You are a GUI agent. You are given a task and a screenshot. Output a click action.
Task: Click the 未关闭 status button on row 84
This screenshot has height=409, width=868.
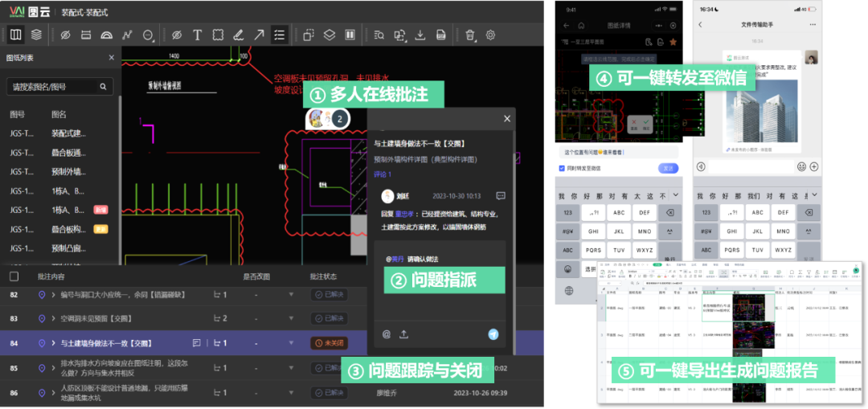(x=329, y=343)
